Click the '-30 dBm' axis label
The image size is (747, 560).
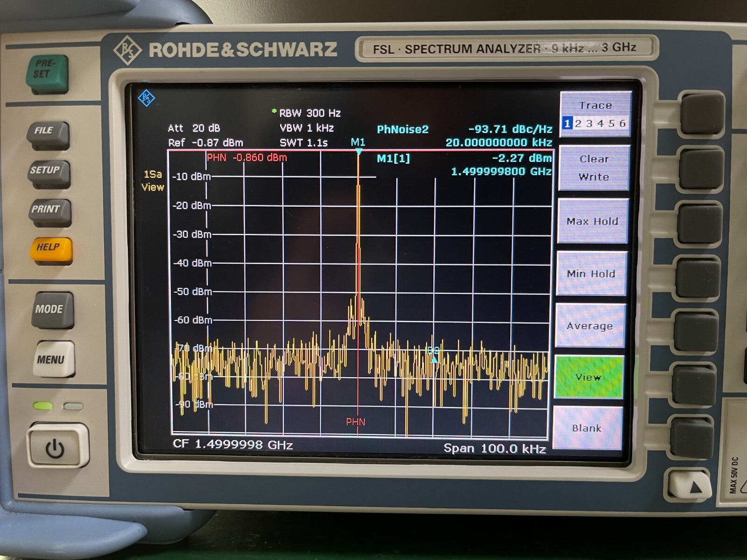(192, 234)
